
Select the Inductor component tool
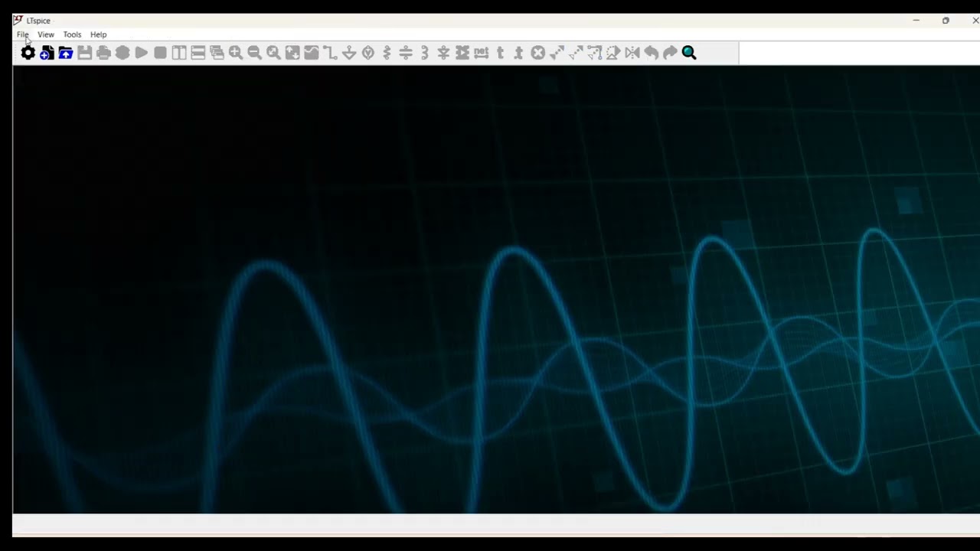click(x=425, y=53)
